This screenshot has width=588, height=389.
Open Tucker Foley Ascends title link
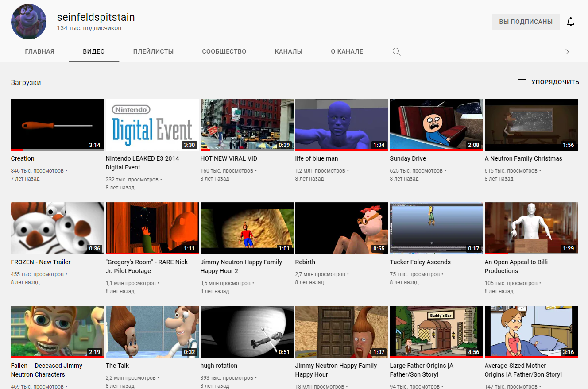[420, 262]
